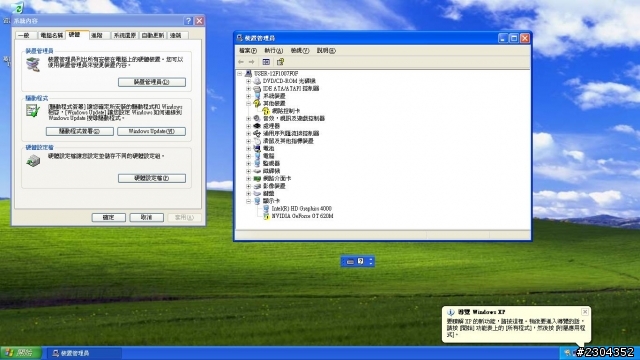
Task: Click 確定 in System Properties
Action: click(x=109, y=218)
